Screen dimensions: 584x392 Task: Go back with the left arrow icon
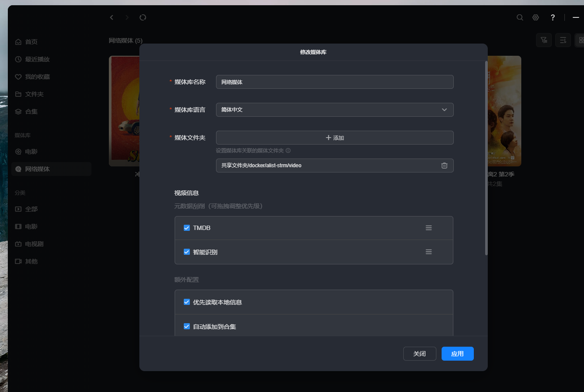pos(111,17)
